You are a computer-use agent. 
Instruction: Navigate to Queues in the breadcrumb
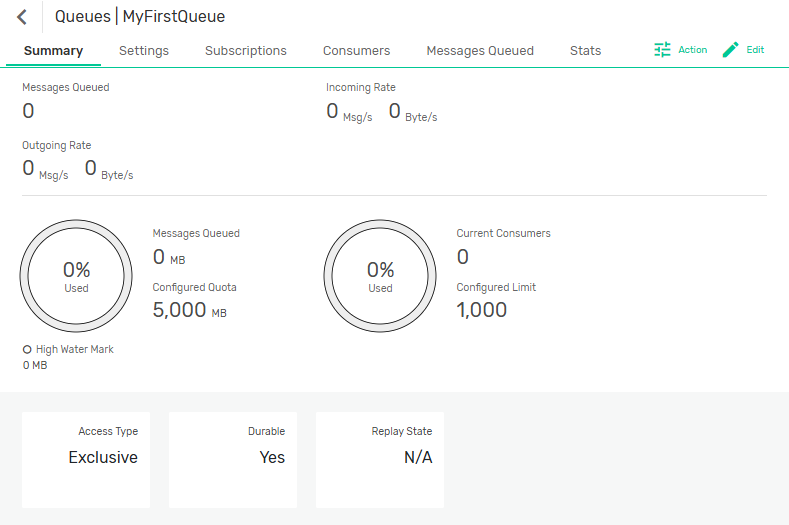82,17
